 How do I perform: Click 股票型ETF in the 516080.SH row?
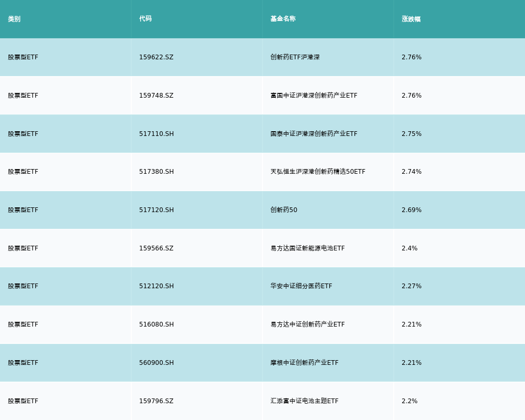point(23,324)
